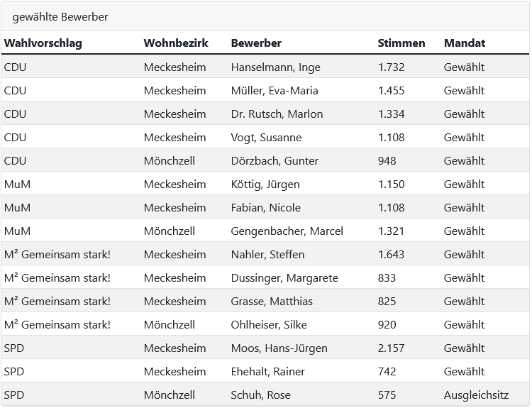The width and height of the screenshot is (532, 408).
Task: Select the gewählte Bewerber panel title
Action: click(x=60, y=17)
